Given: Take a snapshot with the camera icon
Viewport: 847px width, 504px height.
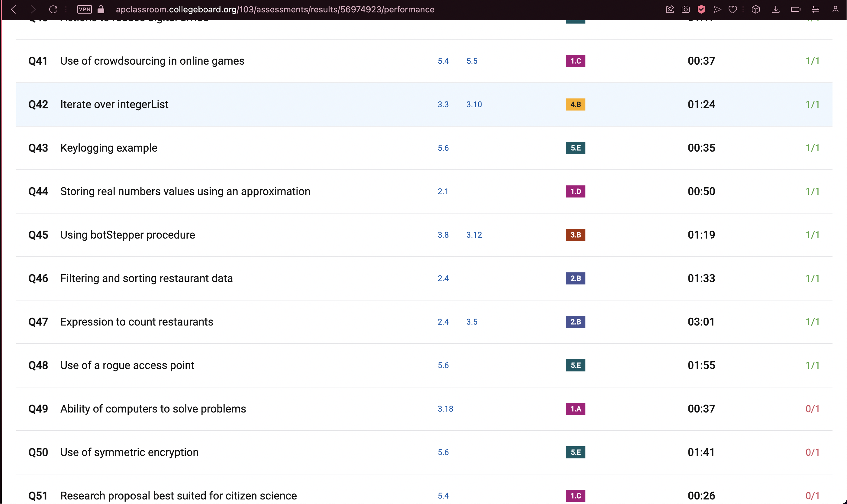Looking at the screenshot, I should (686, 9).
